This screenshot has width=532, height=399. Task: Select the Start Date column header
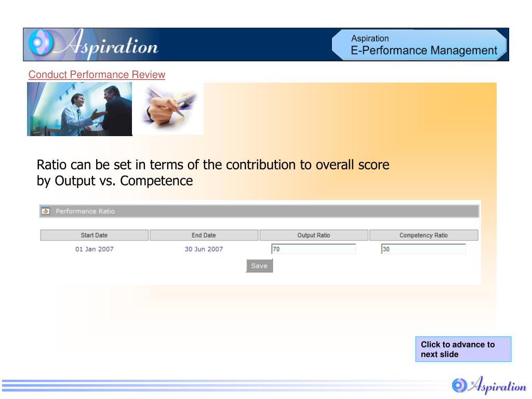tap(95, 235)
